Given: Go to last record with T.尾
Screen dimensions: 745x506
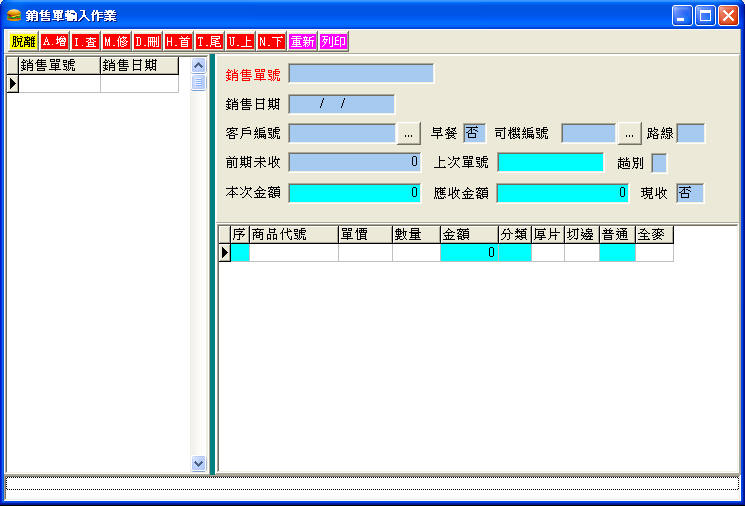Looking at the screenshot, I should (x=209, y=42).
